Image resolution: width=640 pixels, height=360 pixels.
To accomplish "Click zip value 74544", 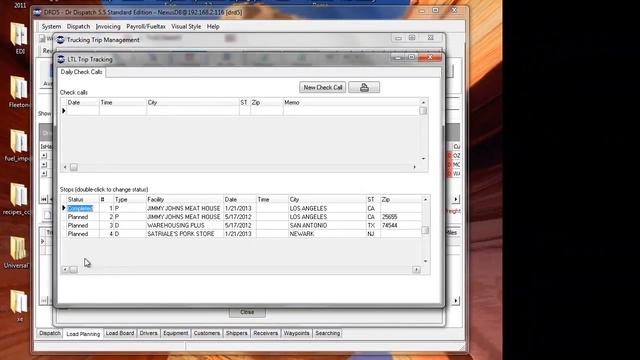I will pos(390,226).
